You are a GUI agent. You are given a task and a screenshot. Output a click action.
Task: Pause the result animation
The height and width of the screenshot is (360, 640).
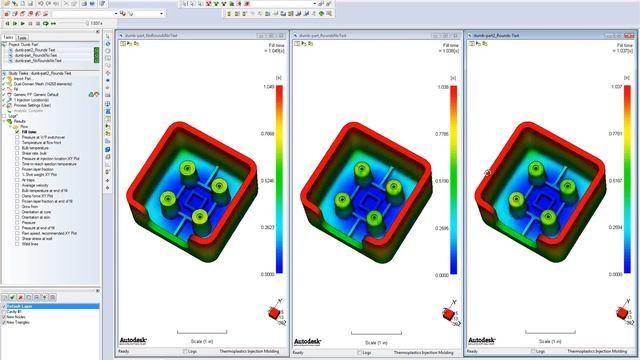pos(30,24)
